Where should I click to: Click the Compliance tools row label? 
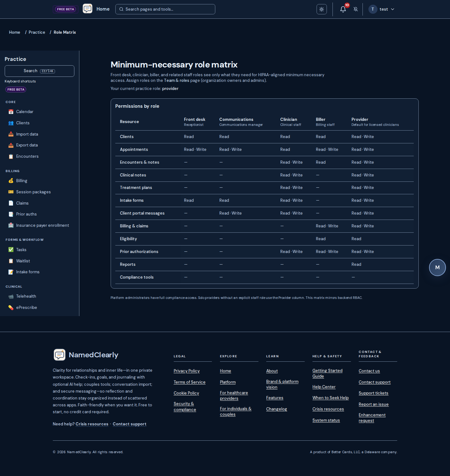tap(137, 277)
